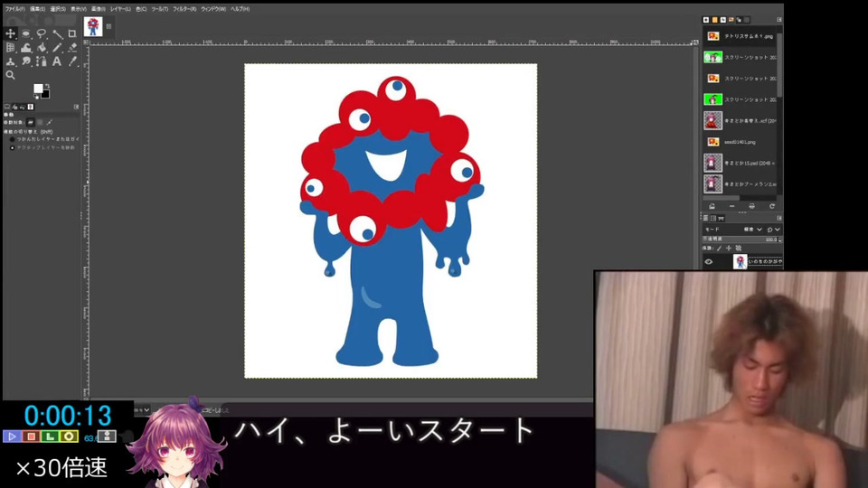Open seed01401.png from the image list
Image resolution: width=868 pixels, height=488 pixels.
pyautogui.click(x=739, y=142)
